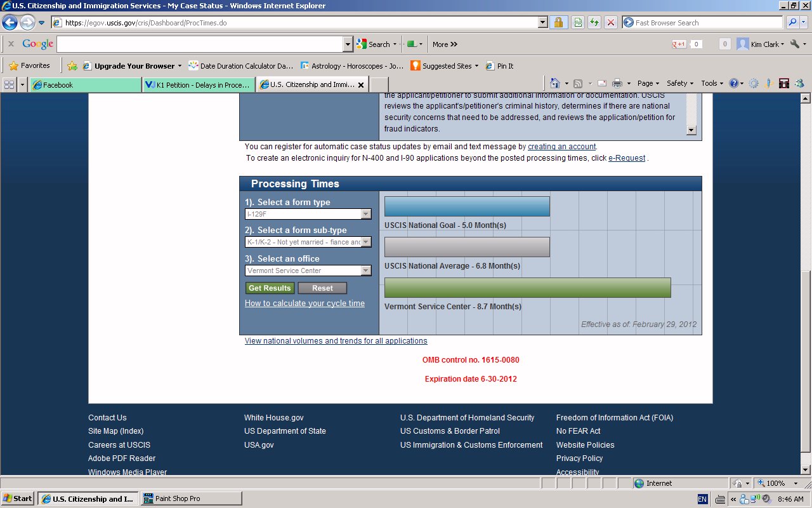Image resolution: width=812 pixels, height=508 pixels.
Task: Open the Quick Tabs grid icon
Action: coord(9,84)
